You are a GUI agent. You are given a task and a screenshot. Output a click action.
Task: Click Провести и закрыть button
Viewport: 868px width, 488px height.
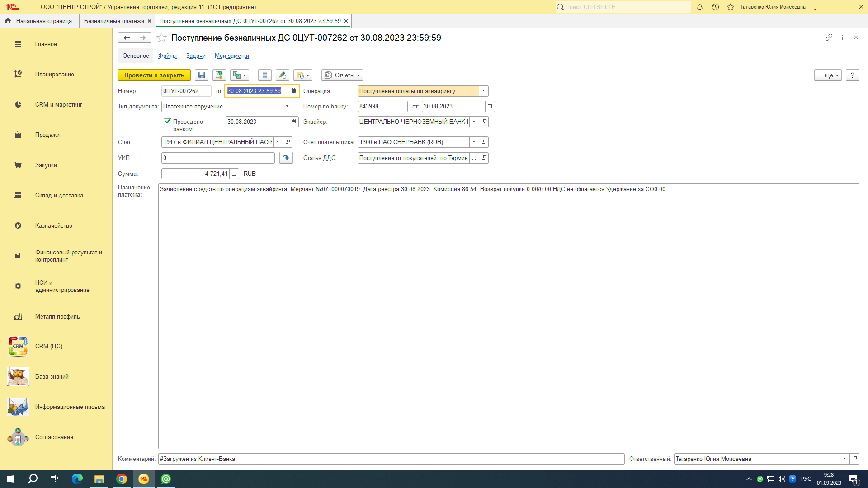(x=154, y=75)
